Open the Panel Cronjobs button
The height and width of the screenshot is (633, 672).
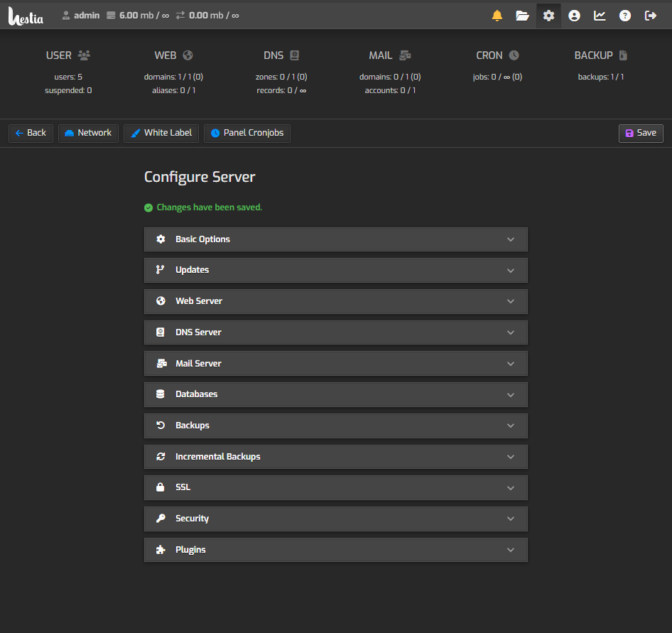pos(247,134)
